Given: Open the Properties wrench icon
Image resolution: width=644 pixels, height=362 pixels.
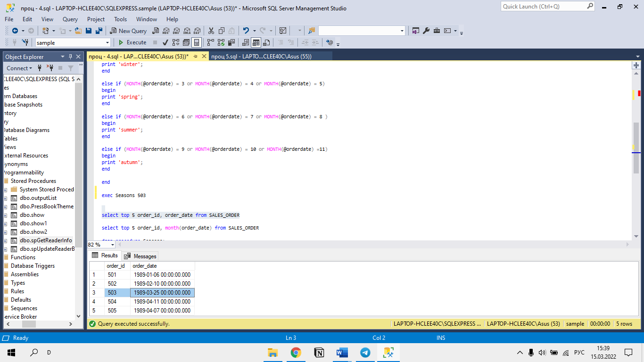Looking at the screenshot, I should coord(426,31).
